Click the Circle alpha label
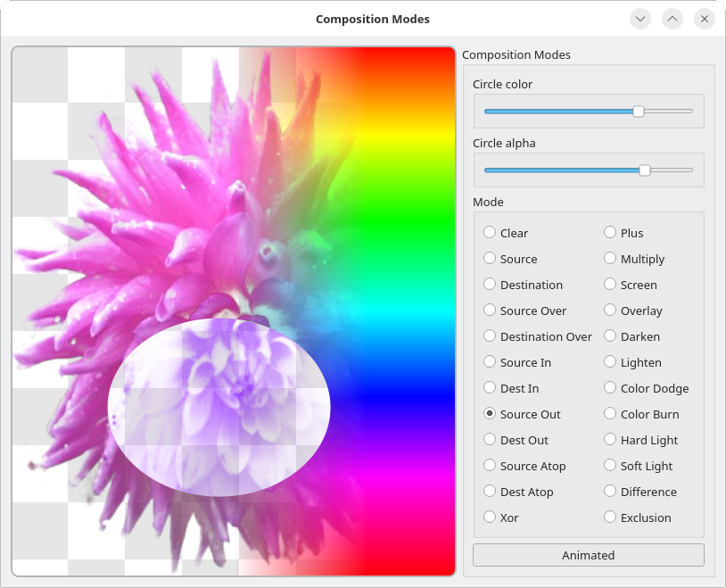 (504, 143)
